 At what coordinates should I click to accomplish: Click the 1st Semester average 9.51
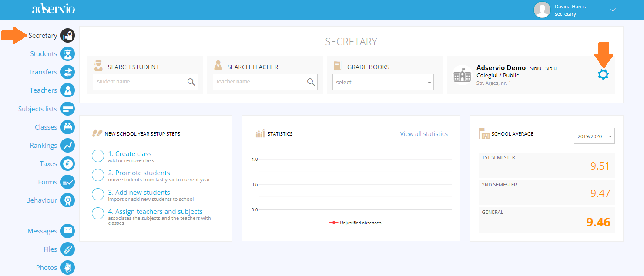600,166
